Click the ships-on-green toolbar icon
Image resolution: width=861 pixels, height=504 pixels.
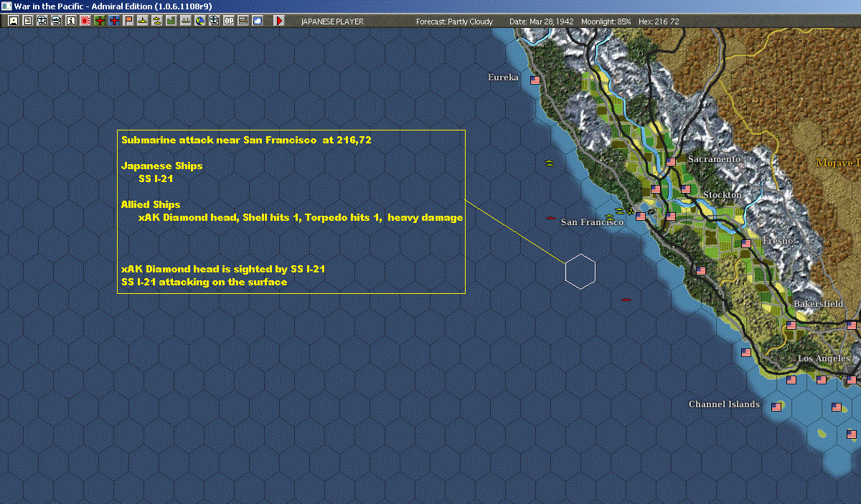tap(186, 21)
